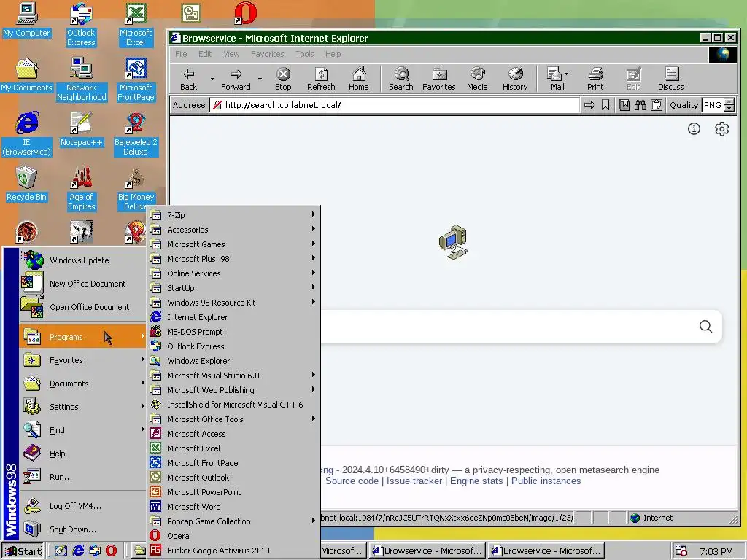
Task: Open the Public instances link
Action: pos(546,481)
